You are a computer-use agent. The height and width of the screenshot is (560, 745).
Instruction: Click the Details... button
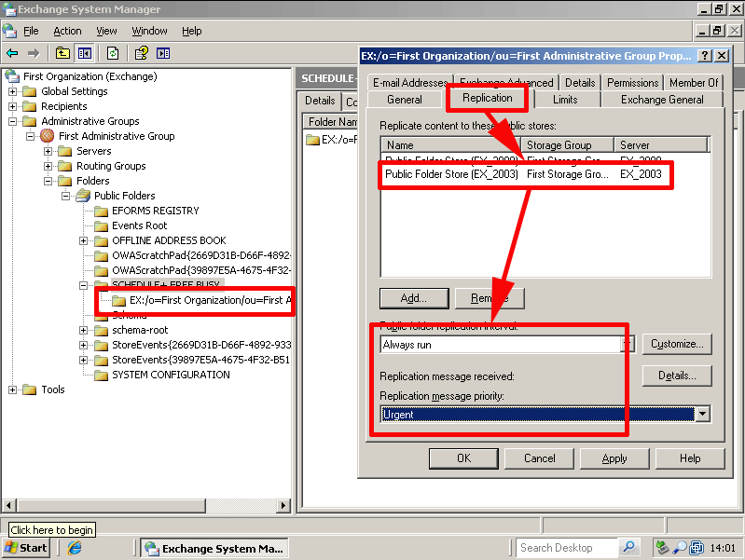click(677, 376)
